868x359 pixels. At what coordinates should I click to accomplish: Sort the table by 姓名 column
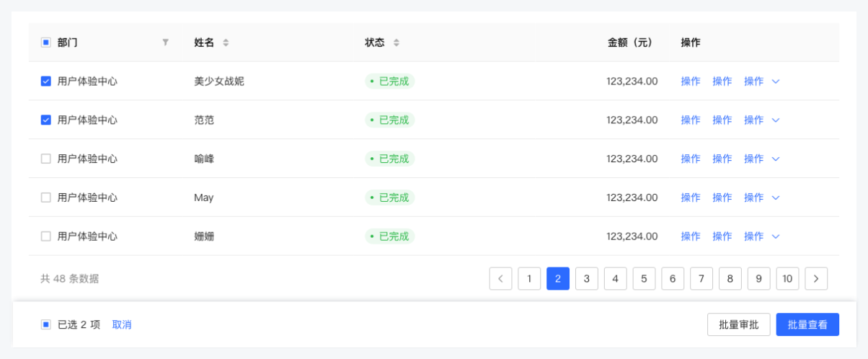tap(226, 43)
